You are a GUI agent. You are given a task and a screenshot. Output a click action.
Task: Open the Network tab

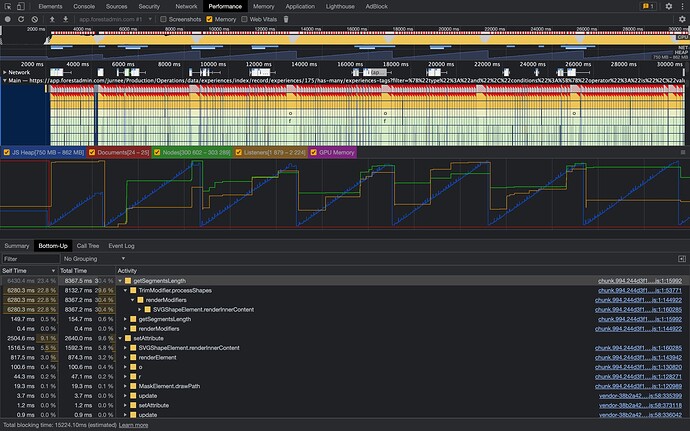click(x=187, y=6)
